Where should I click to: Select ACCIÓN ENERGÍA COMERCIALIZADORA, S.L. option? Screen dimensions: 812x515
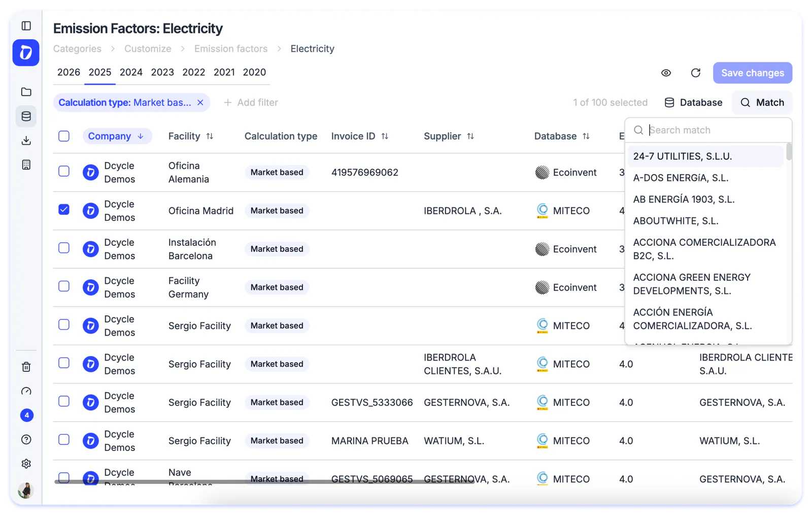pyautogui.click(x=705, y=319)
